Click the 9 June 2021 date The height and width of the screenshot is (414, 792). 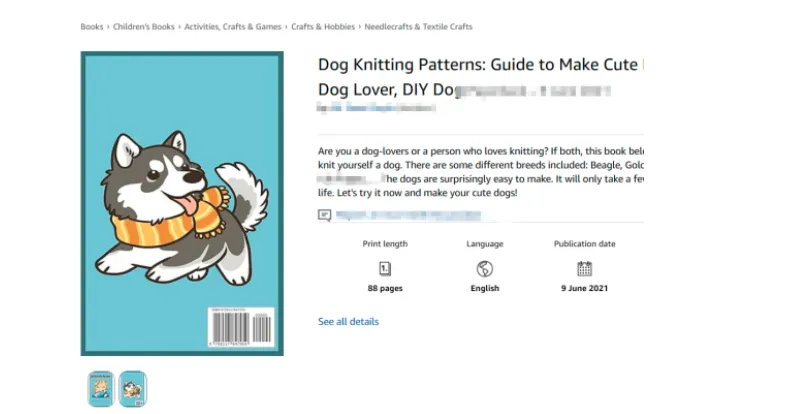pyautogui.click(x=584, y=288)
